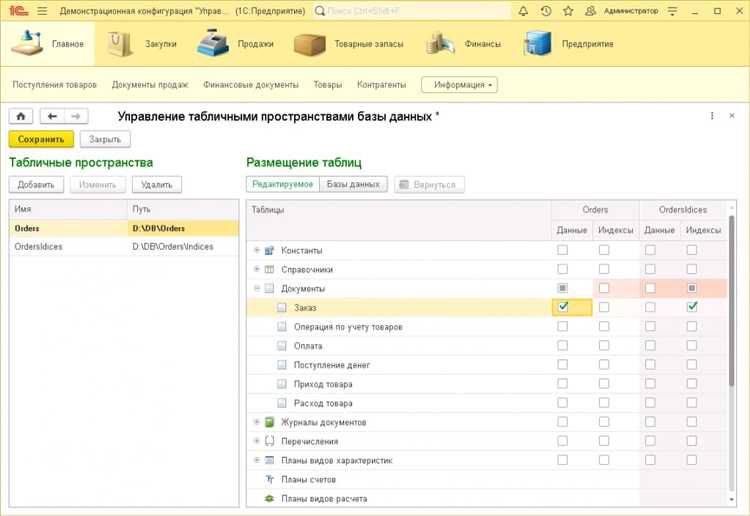Image resolution: width=750 pixels, height=516 pixels.
Task: Click Удалить tablespace button
Action: pos(157,185)
